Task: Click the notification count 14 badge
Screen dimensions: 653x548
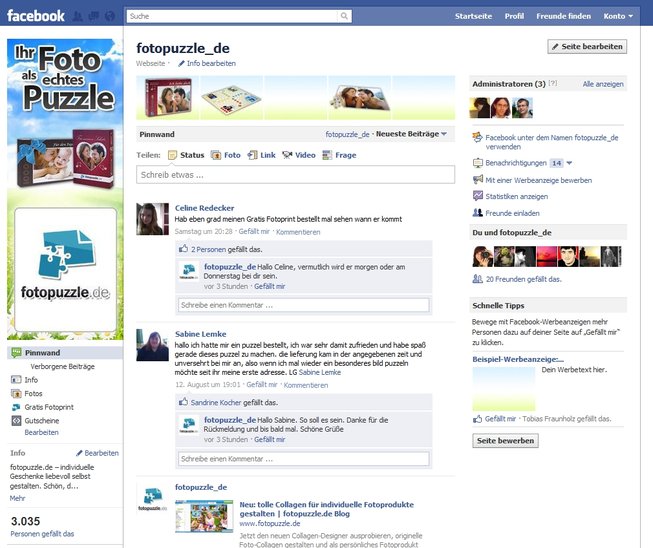Action: (x=556, y=163)
